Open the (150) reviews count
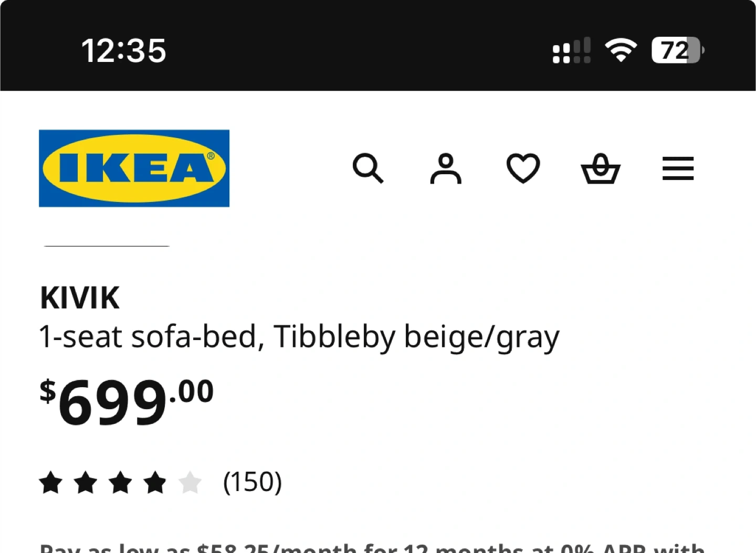Screen dimensions: 756x553 [253, 482]
